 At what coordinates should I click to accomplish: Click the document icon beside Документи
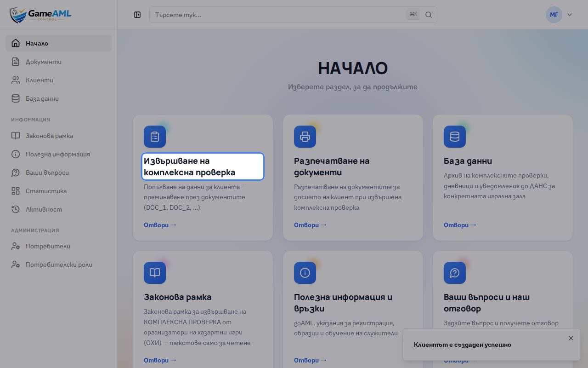click(16, 62)
